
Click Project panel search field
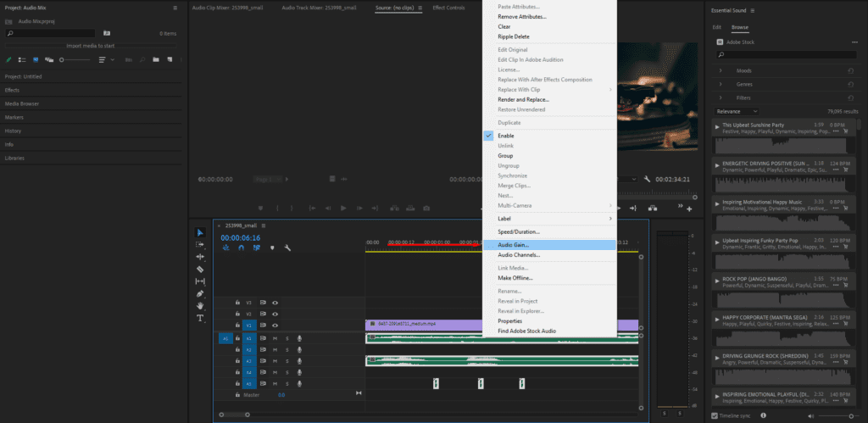pyautogui.click(x=50, y=33)
